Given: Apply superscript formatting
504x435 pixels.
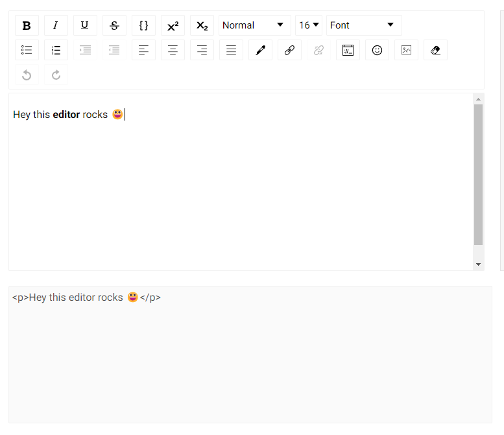Looking at the screenshot, I should [173, 25].
